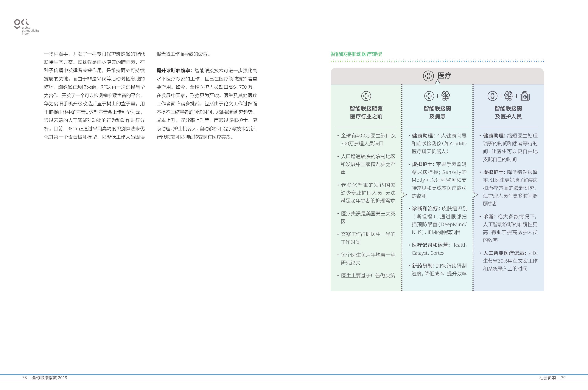Click 人工智能医疗记录 bullet item

coord(509,261)
